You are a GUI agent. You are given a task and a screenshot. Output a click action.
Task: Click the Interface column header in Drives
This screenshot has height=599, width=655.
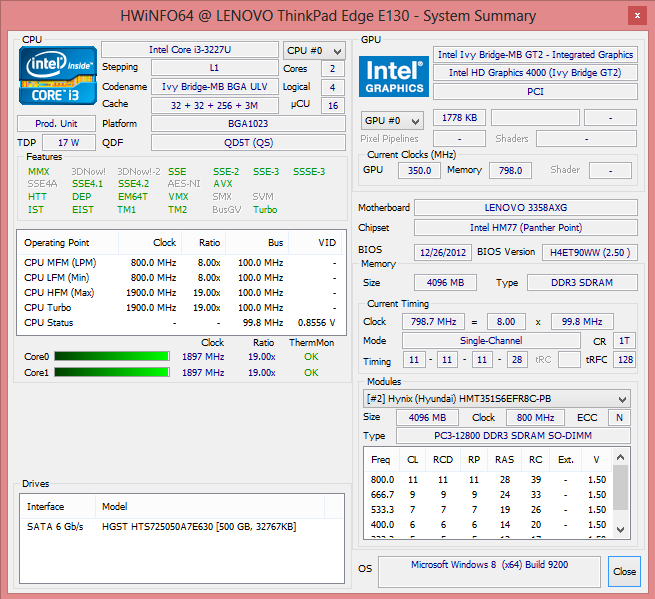pyautogui.click(x=58, y=507)
